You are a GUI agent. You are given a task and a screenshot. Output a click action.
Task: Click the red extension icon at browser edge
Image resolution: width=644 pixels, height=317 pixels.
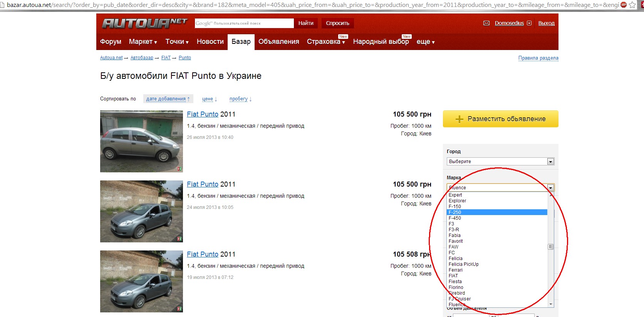(641, 5)
